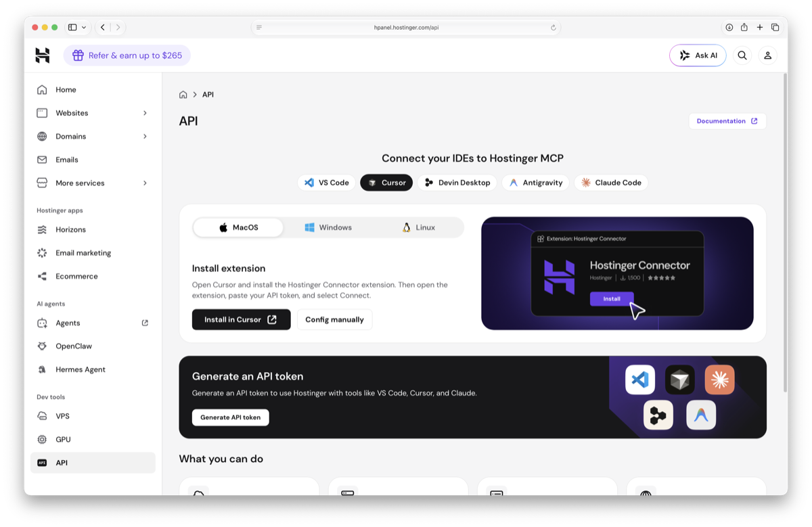Viewport: 812px width, 527px height.
Task: Click Safari share icon
Action: coord(744,28)
